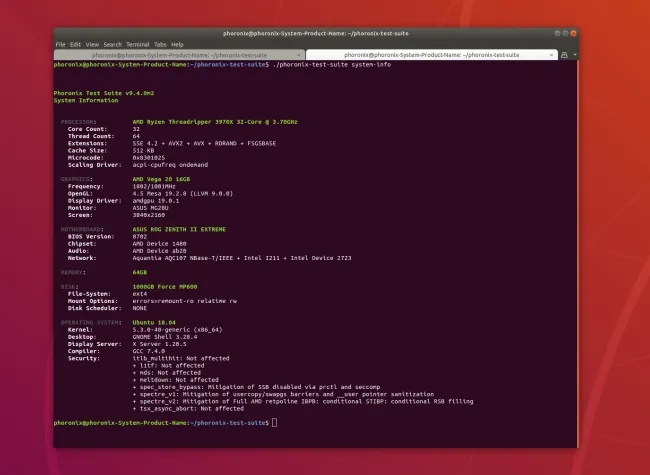Click the '1000GB Force MP600' disk text

(165, 286)
